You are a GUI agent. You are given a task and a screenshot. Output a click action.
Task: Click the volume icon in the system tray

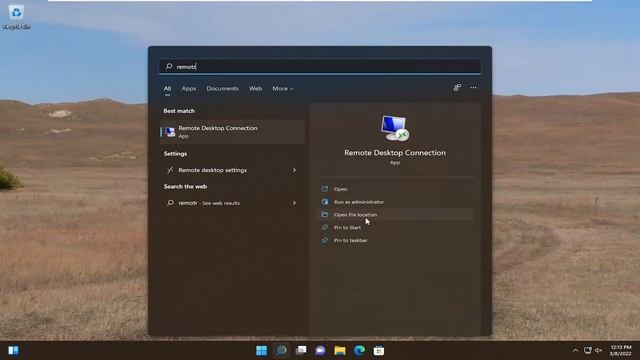tap(598, 351)
